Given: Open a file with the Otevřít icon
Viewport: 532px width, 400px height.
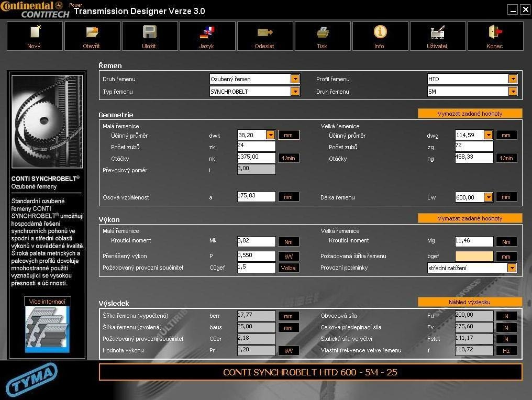Looking at the screenshot, I should tap(92, 36).
